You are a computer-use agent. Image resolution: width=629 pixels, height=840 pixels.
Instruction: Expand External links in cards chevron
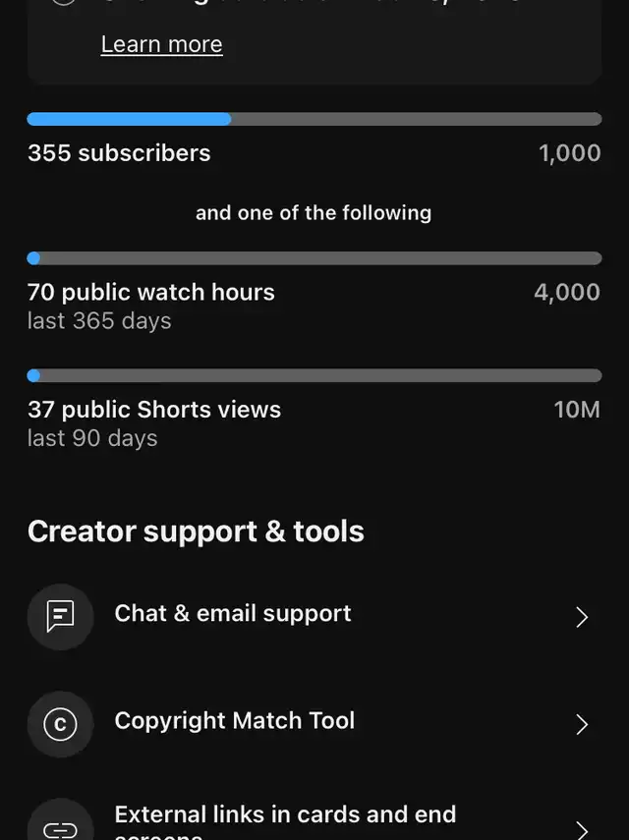pos(582,830)
